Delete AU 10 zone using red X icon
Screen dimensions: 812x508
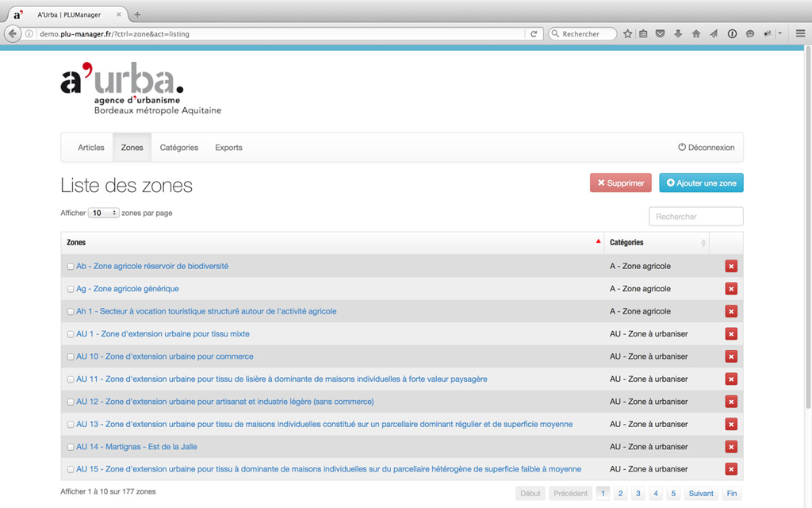click(730, 356)
